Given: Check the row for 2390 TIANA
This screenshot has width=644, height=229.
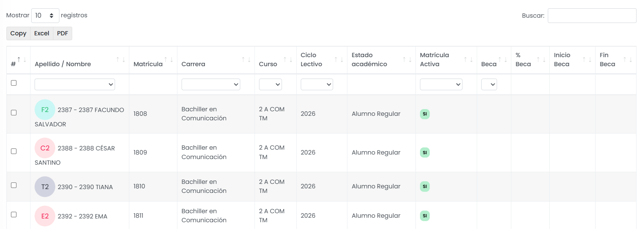Looking at the screenshot, I should coord(14,185).
